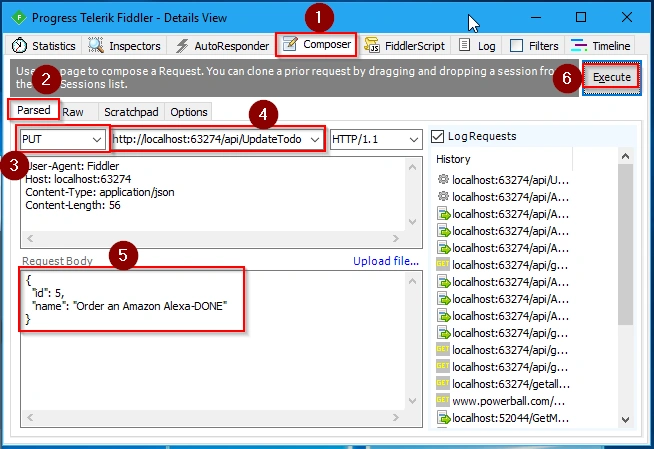654x449 pixels.
Task: Toggle the Log Requests checkbox
Action: coord(437,136)
